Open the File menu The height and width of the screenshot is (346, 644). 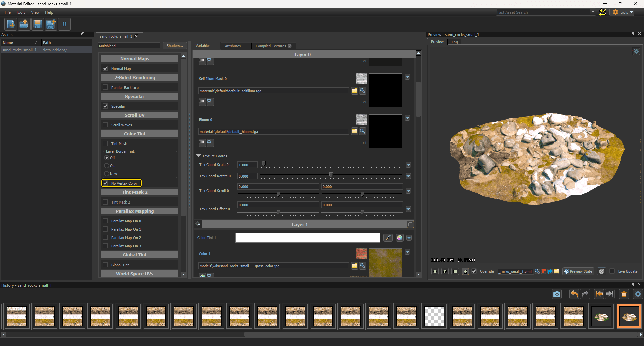8,12
